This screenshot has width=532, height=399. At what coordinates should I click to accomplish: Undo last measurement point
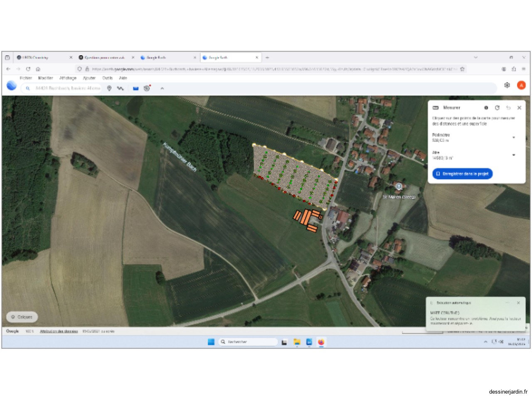click(508, 108)
